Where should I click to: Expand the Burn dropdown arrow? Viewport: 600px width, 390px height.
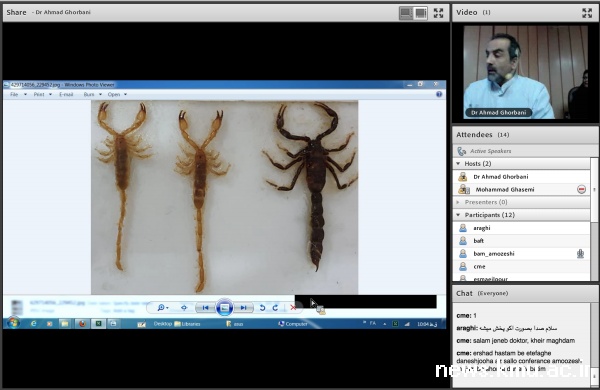click(100, 95)
